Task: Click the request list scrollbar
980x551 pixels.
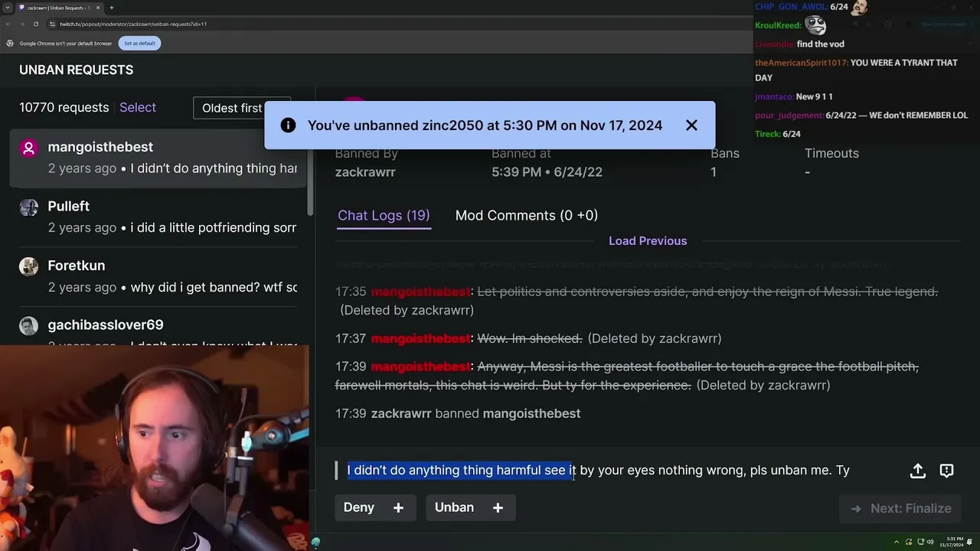Action: point(310,184)
